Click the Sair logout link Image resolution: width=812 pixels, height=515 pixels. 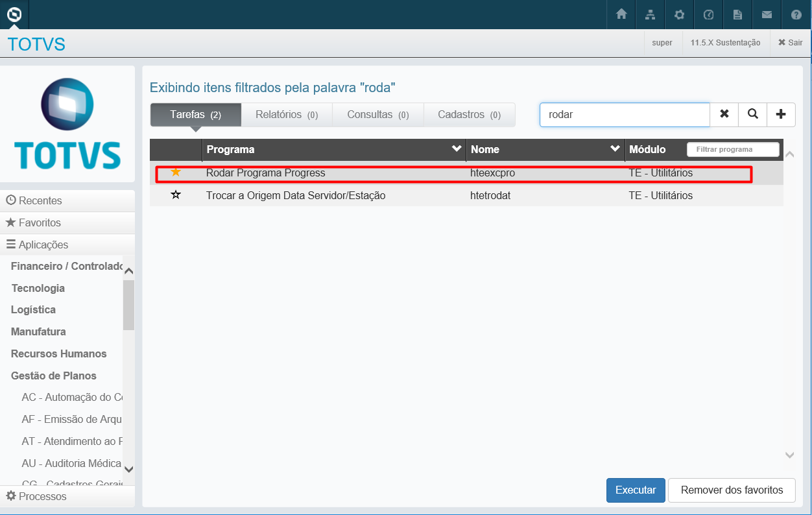point(791,43)
